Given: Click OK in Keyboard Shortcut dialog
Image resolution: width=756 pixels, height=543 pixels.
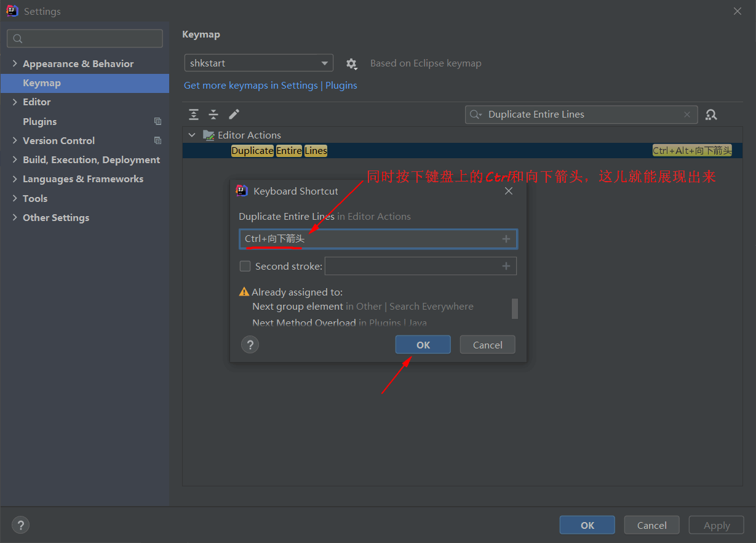Looking at the screenshot, I should (423, 345).
